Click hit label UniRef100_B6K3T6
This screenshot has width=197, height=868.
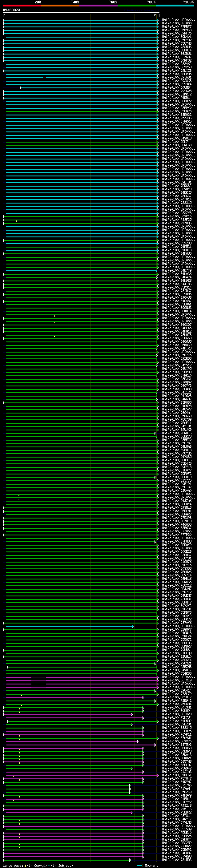176,460
